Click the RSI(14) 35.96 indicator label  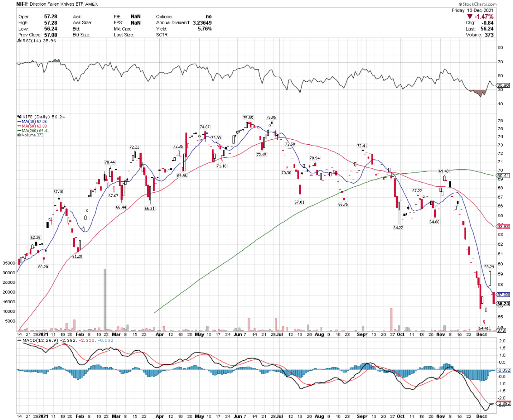coord(39,41)
